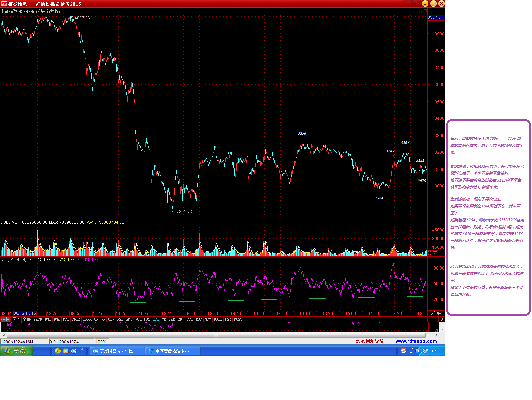This screenshot has width=532, height=400.
Task: Select the MACD indicator tab
Action: (38, 319)
